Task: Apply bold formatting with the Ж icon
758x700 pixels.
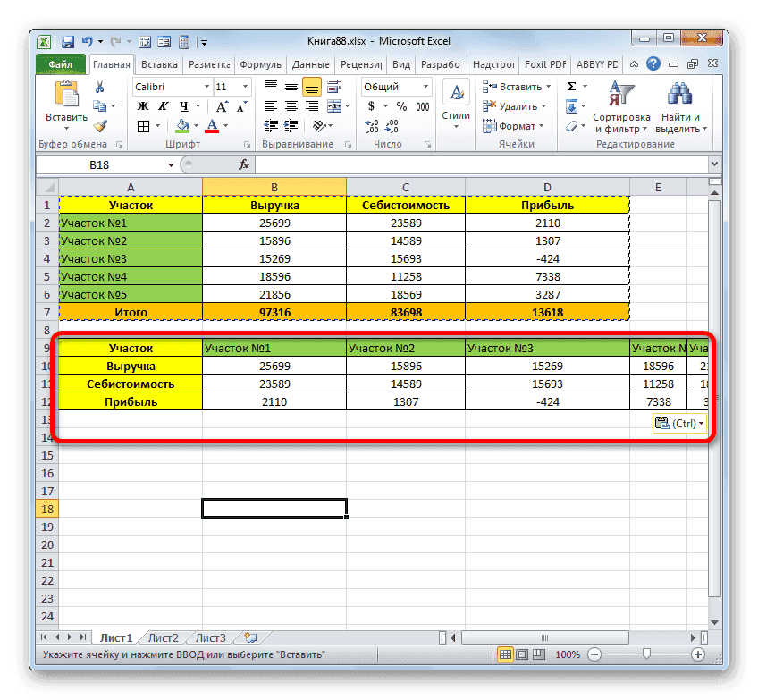Action: coord(142,106)
